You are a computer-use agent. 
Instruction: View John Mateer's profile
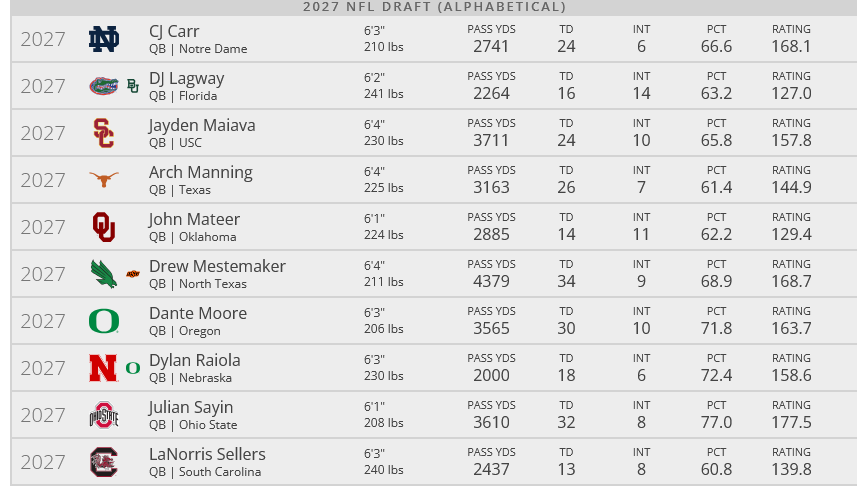click(194, 219)
